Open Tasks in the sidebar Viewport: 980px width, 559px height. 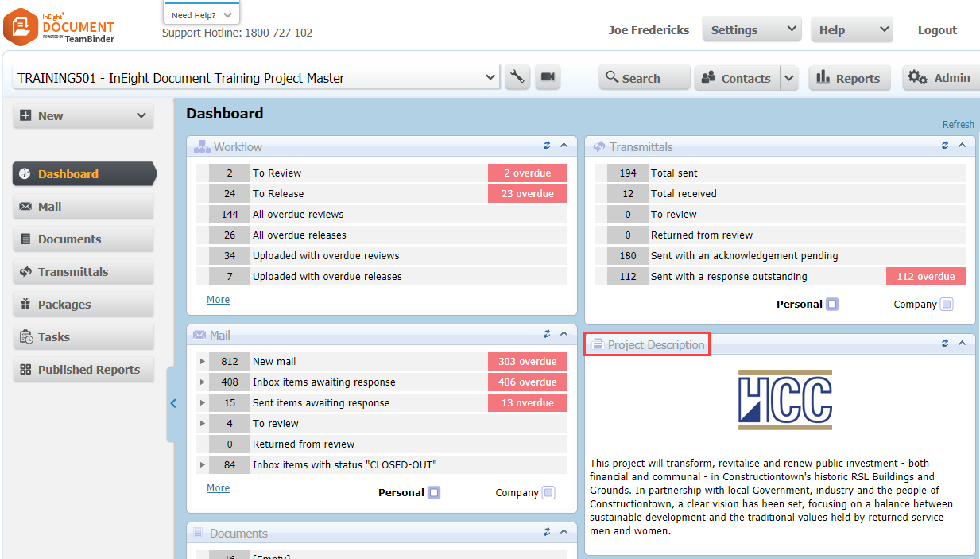pyautogui.click(x=83, y=336)
